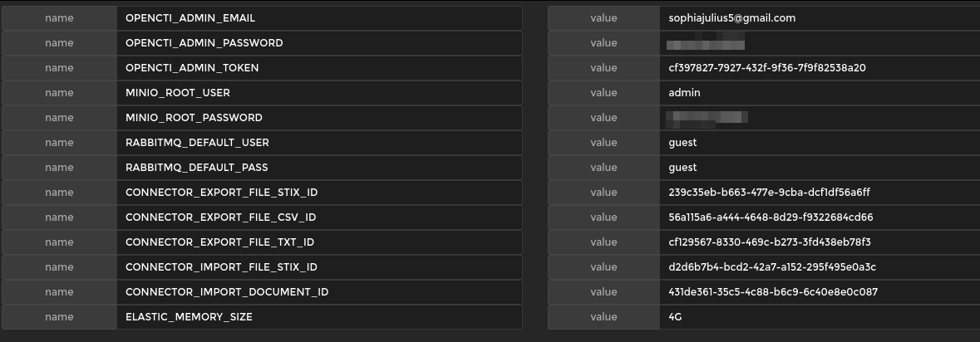Edit the value field containing admin
Viewport: 980px width, 342px height.
(819, 93)
